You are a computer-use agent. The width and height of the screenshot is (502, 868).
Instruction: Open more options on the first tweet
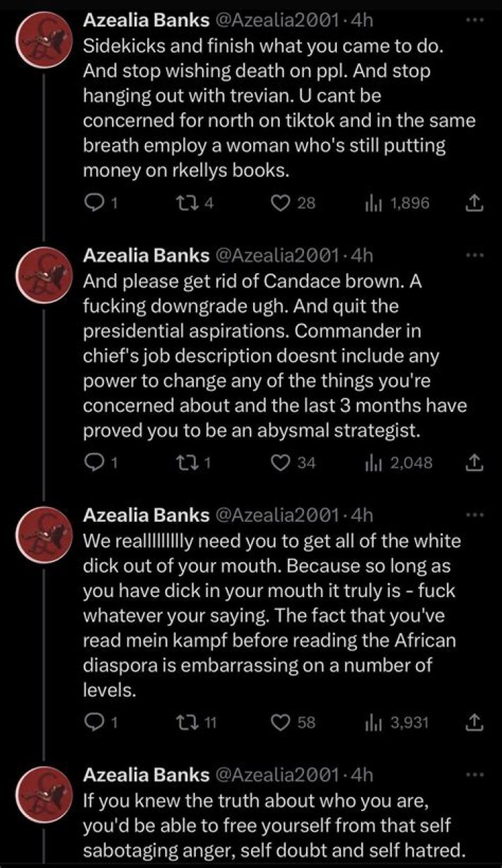pos(473,20)
